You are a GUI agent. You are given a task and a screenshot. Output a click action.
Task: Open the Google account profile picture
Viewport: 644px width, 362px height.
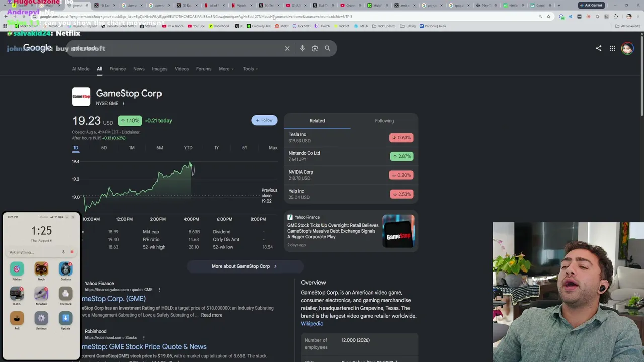(627, 48)
